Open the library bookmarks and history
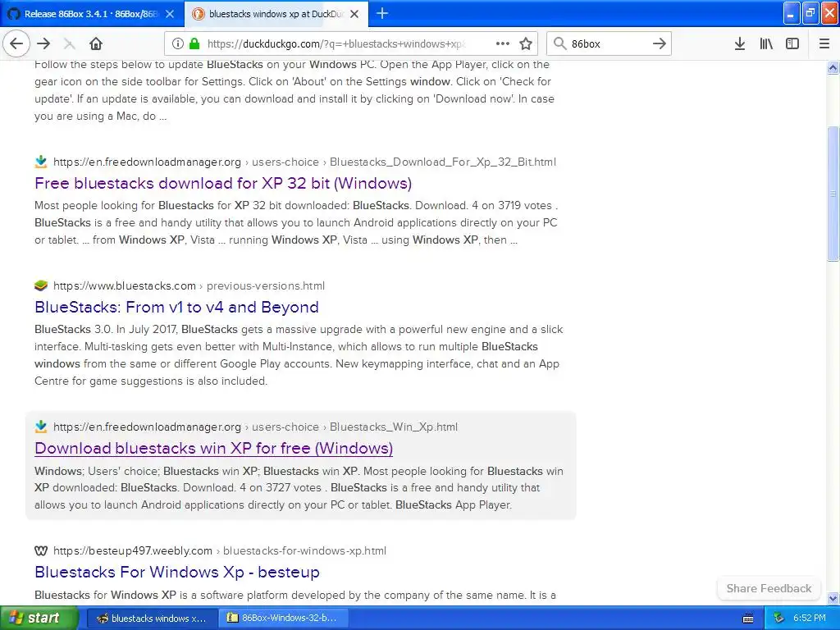The width and height of the screenshot is (840, 630). [766, 43]
